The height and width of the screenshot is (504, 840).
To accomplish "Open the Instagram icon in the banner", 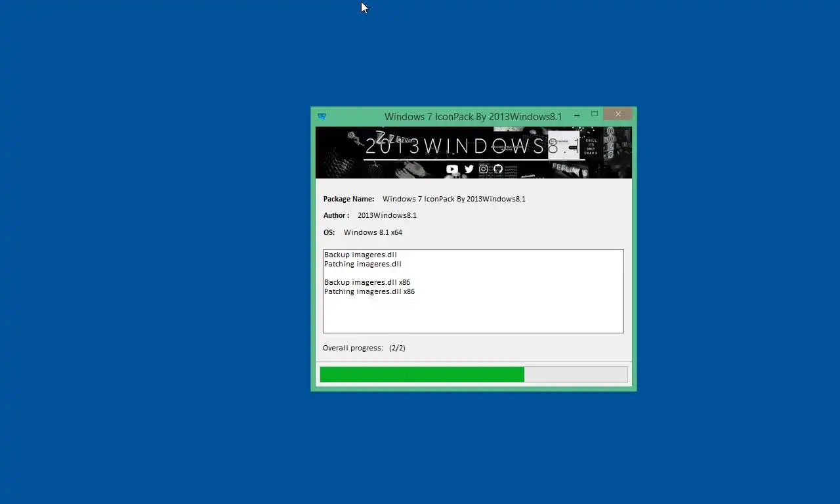I will pos(484,169).
